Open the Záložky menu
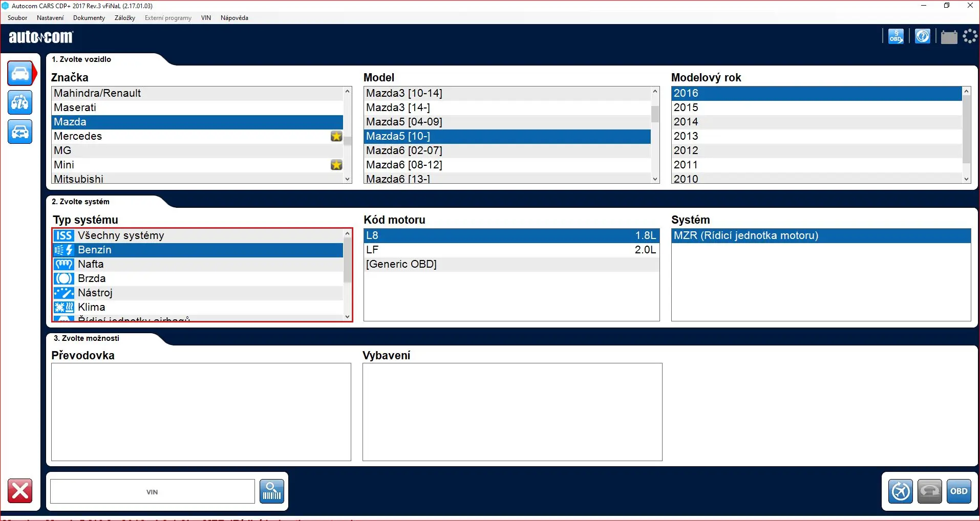Screen dimensions: 980x521 coord(125,18)
